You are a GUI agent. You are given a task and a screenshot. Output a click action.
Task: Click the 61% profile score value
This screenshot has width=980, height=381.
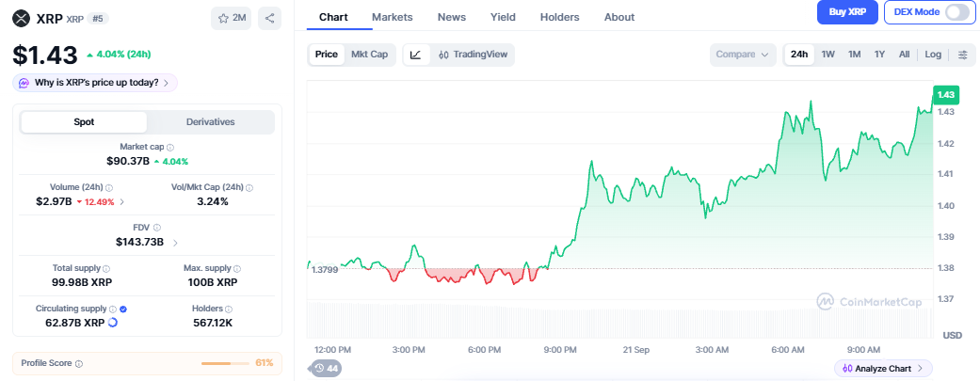265,363
